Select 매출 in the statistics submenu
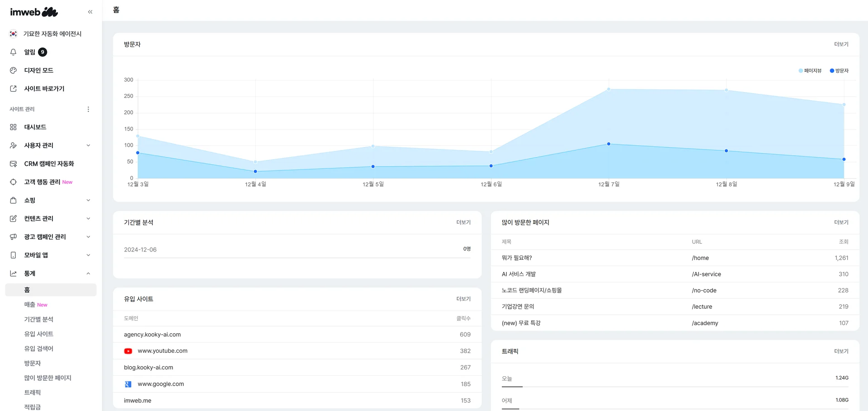The height and width of the screenshot is (411, 868). click(30, 305)
